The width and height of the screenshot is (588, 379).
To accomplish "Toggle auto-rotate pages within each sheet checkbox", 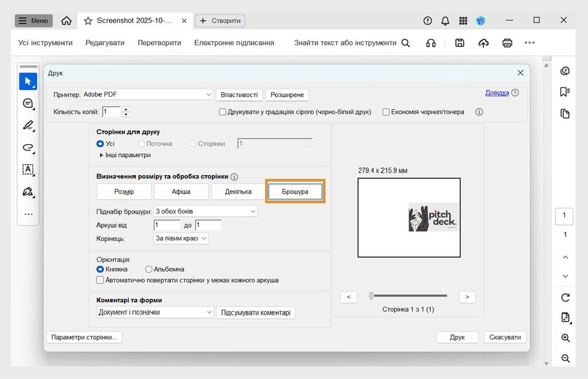I will coord(100,280).
